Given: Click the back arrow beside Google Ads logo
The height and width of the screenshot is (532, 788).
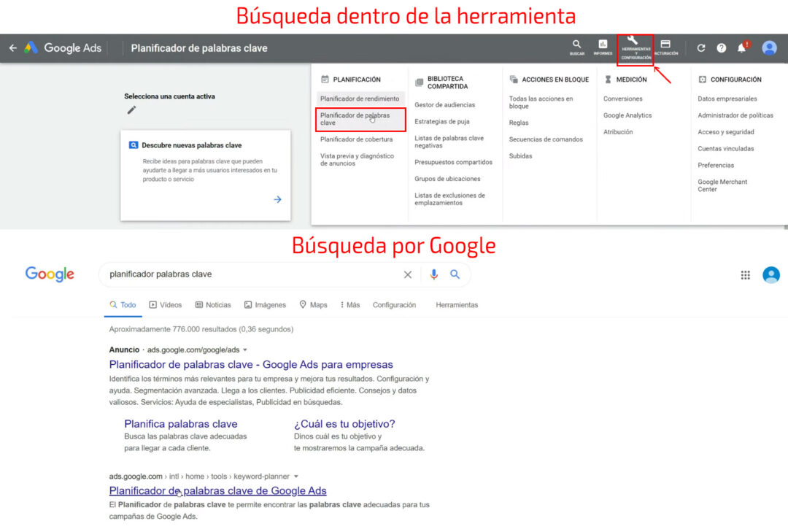Looking at the screenshot, I should [12, 47].
